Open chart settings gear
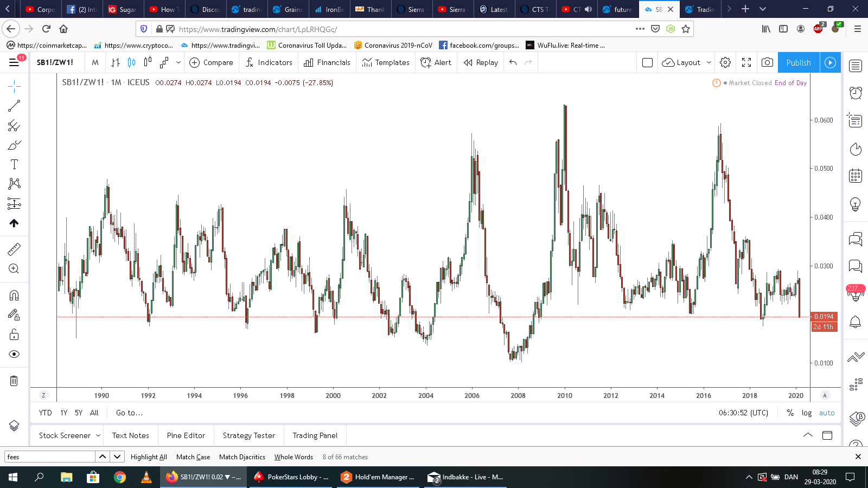 (725, 63)
